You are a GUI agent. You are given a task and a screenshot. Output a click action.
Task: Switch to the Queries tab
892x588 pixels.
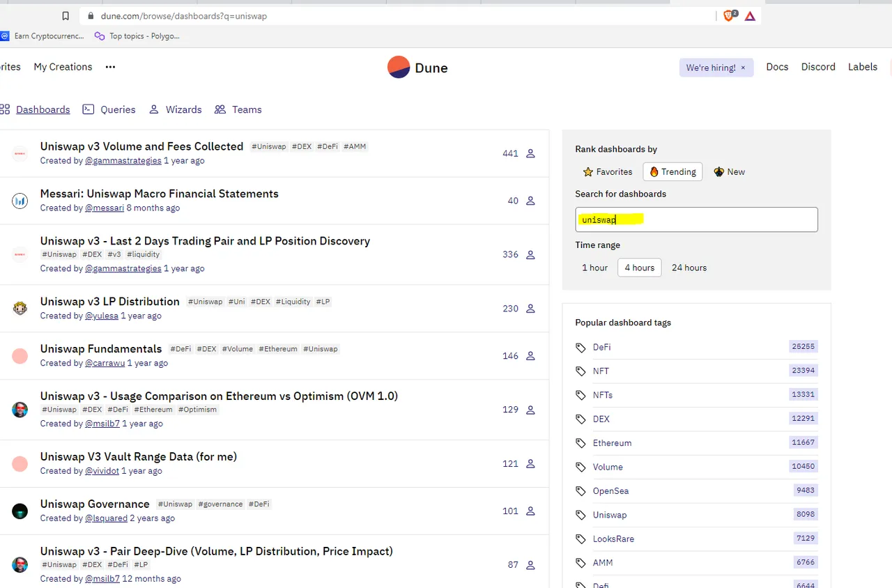click(118, 109)
